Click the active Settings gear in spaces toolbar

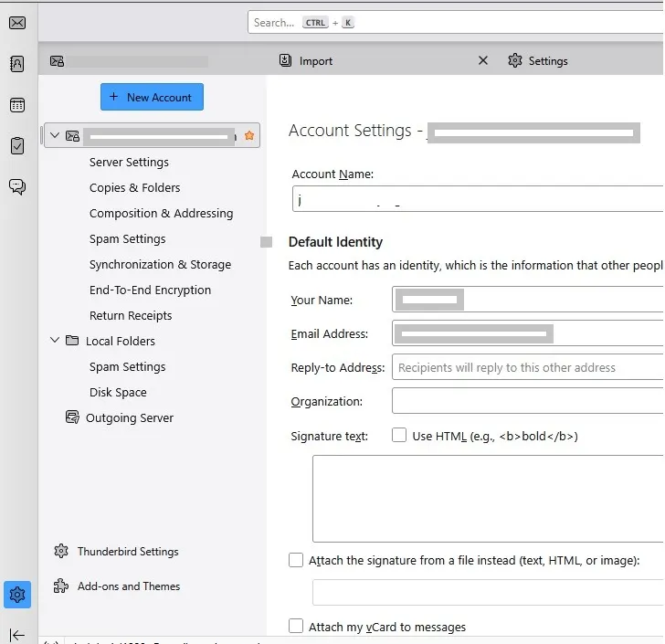17,595
